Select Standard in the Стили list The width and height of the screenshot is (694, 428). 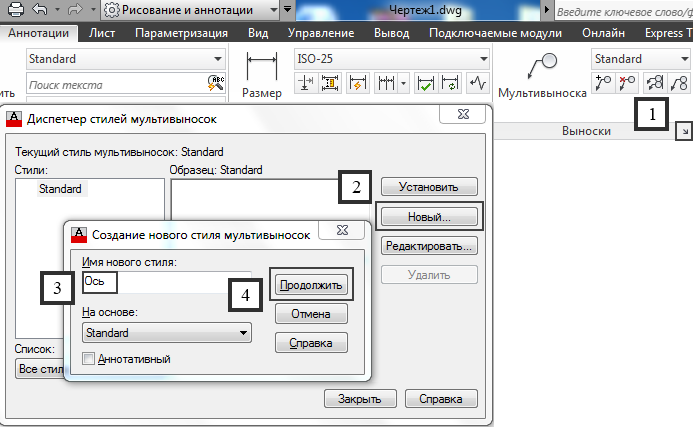tap(60, 189)
